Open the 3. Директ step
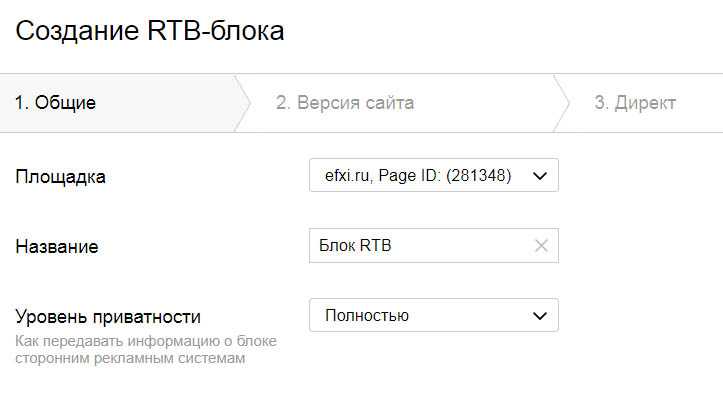Screen dimensions: 723x407 click(635, 103)
